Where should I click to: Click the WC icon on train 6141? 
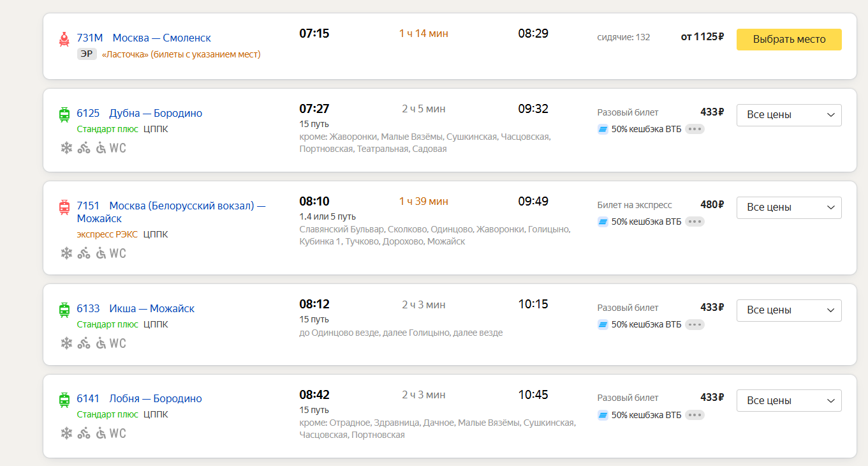[118, 433]
